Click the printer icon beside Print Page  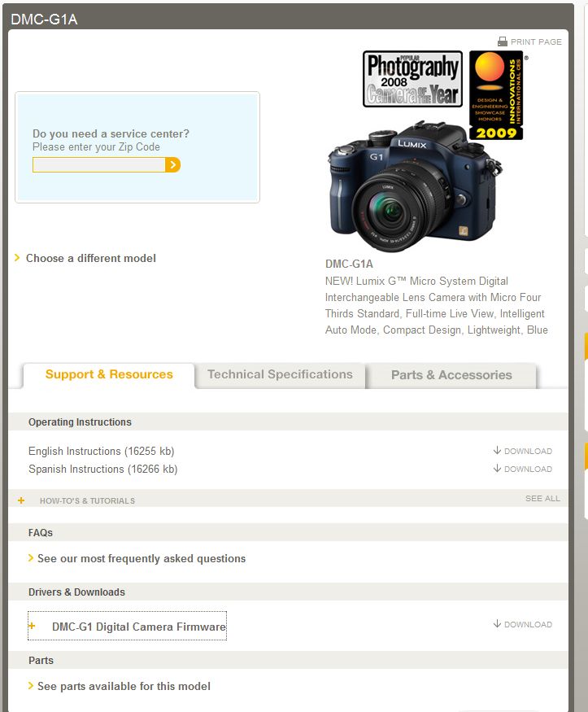point(503,41)
